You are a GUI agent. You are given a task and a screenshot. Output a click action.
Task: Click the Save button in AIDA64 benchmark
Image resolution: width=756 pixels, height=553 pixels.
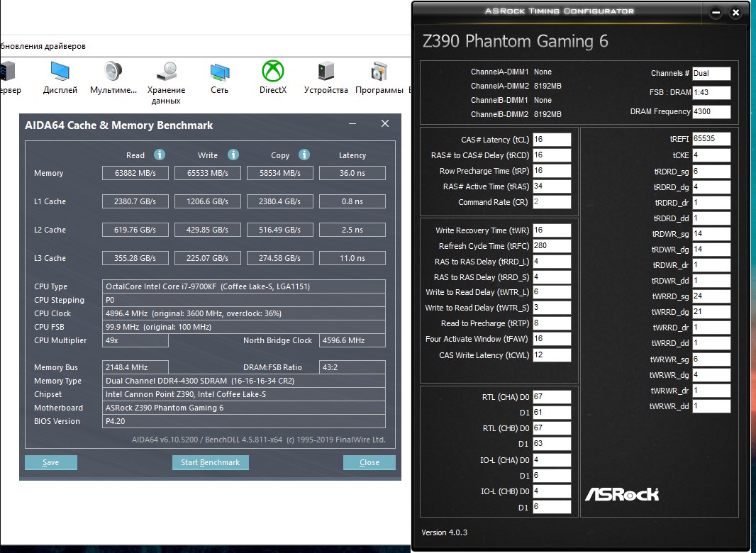coord(50,462)
